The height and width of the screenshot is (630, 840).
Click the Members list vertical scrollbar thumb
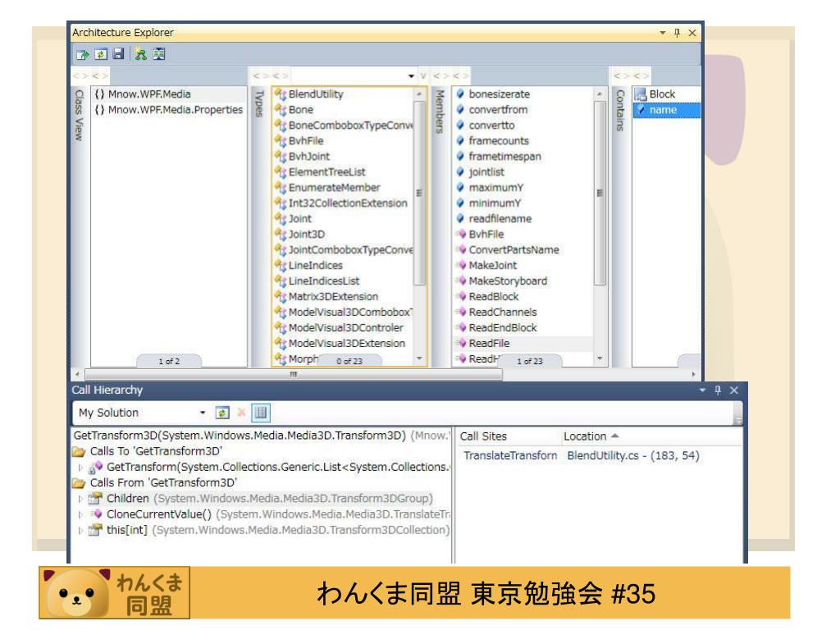tap(600, 193)
